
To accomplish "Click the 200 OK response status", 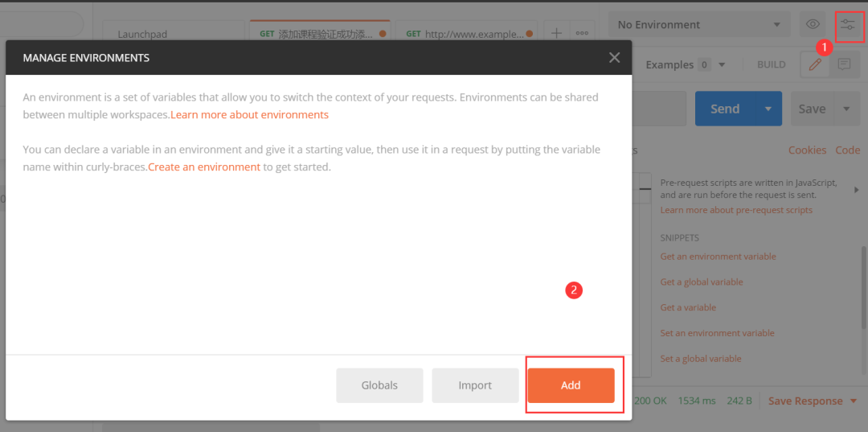I will click(650, 401).
